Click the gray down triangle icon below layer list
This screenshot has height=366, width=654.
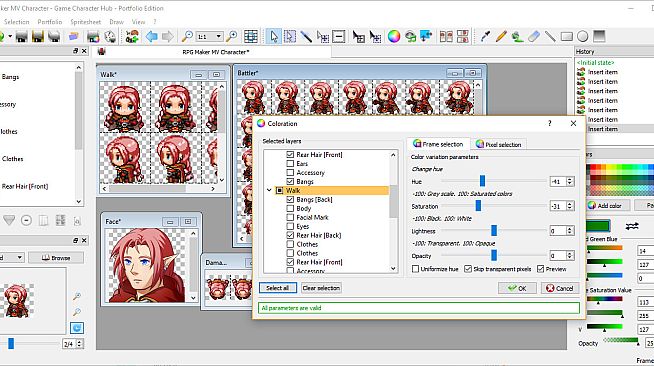pos(9,220)
